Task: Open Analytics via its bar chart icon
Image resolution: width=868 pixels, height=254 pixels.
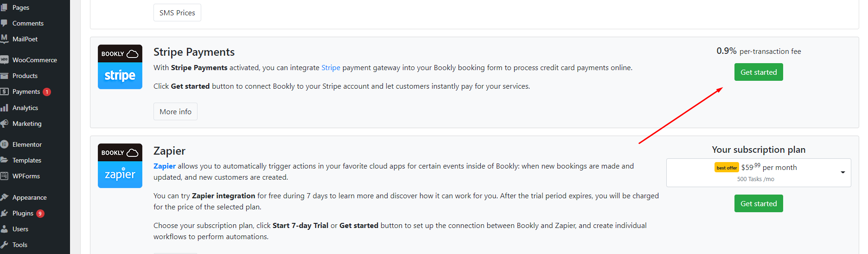Action: tap(4, 108)
